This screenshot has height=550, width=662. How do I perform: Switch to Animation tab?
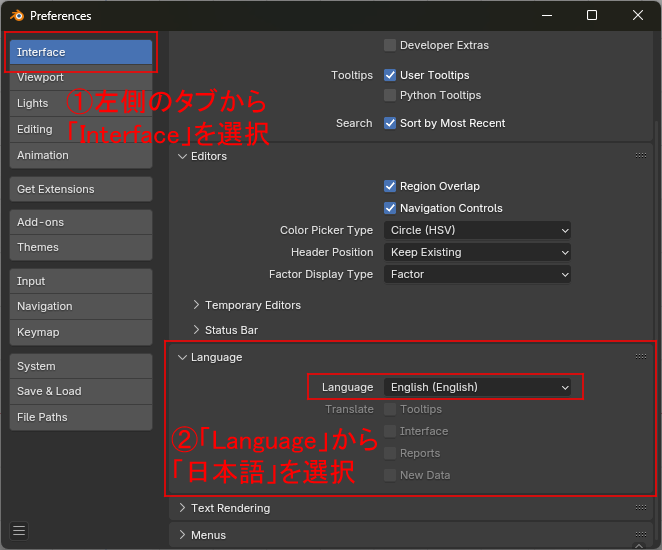pos(81,155)
